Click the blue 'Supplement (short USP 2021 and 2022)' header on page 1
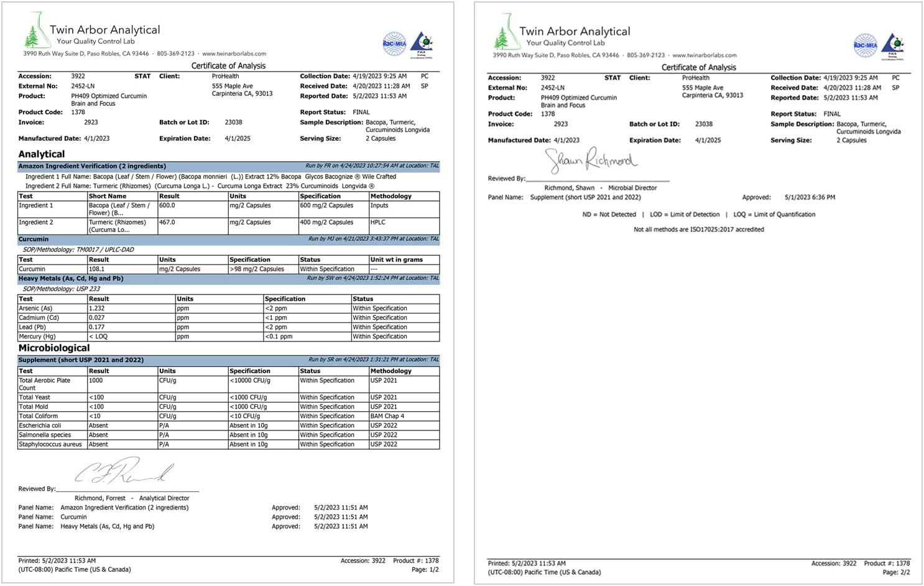 click(228, 360)
